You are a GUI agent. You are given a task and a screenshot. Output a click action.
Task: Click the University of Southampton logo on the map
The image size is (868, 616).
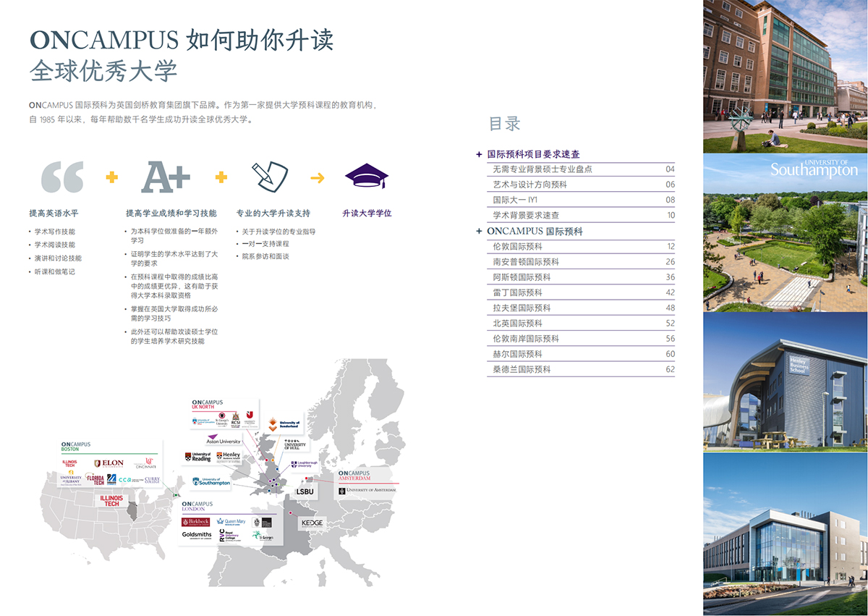(x=211, y=481)
